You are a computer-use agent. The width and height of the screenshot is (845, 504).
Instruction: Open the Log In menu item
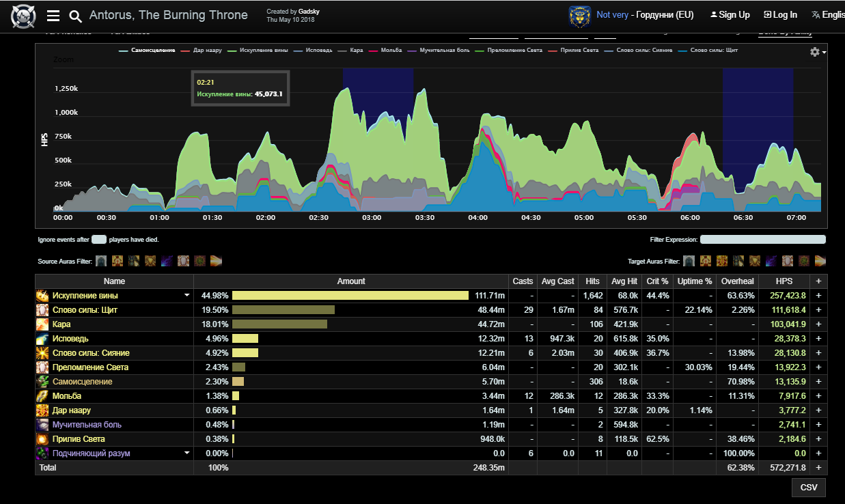click(x=780, y=15)
